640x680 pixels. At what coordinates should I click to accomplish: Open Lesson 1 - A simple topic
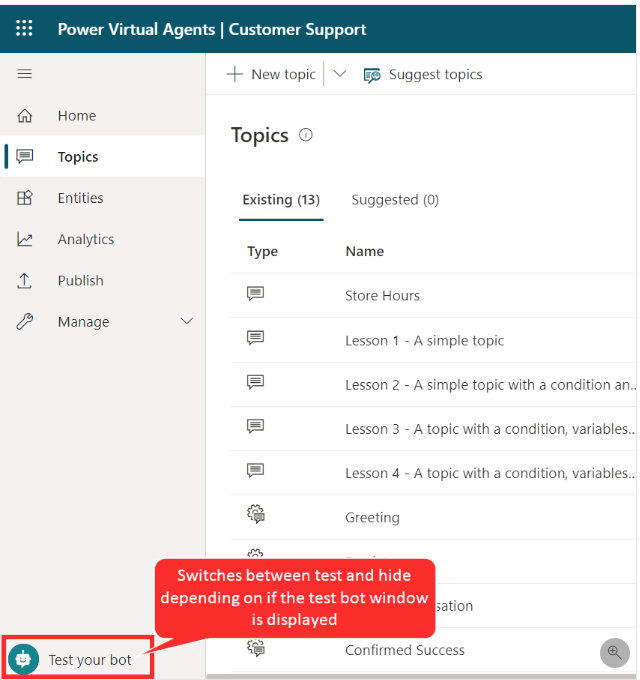coord(424,340)
